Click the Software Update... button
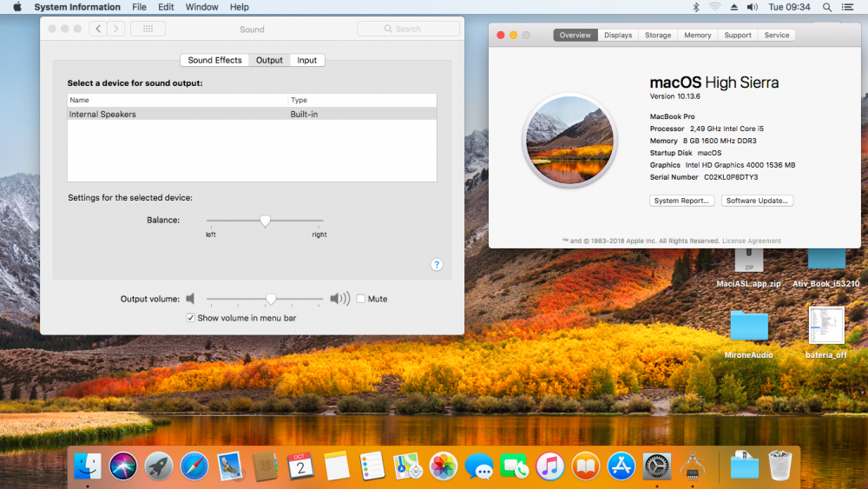The image size is (868, 489). [x=757, y=201]
